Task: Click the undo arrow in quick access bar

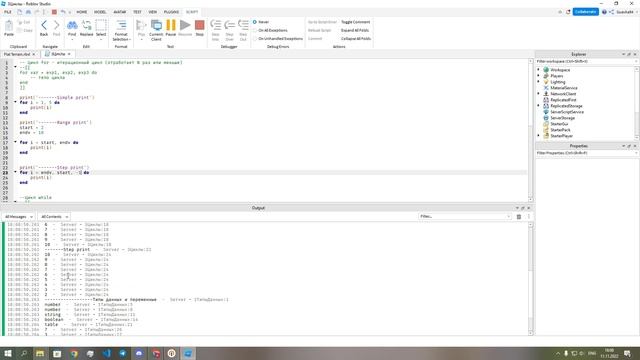Action: [63, 12]
